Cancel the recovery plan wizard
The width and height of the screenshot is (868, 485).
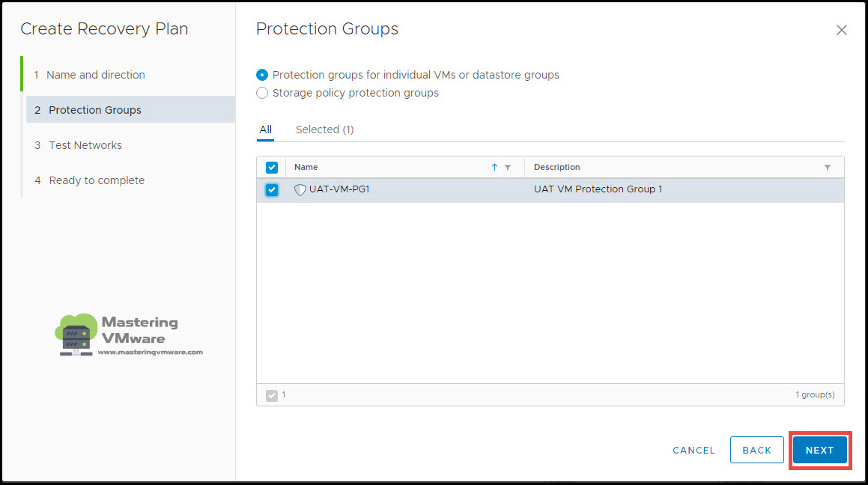(694, 450)
